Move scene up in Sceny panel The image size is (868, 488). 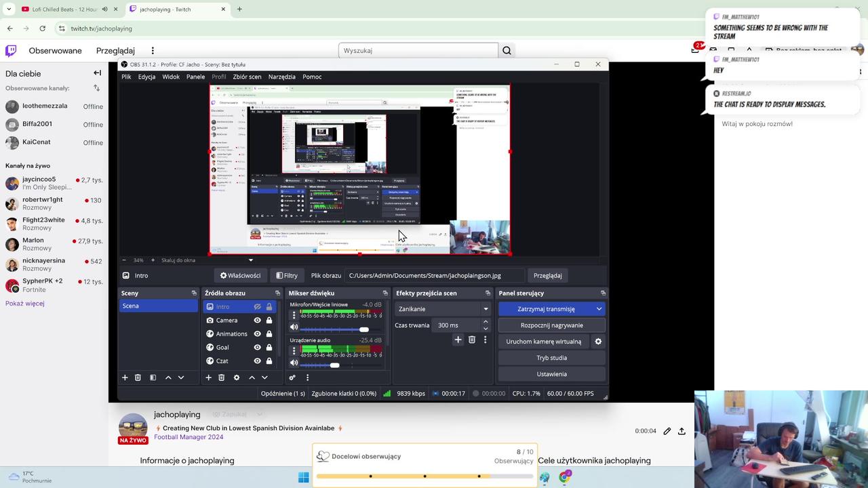[x=168, y=378]
